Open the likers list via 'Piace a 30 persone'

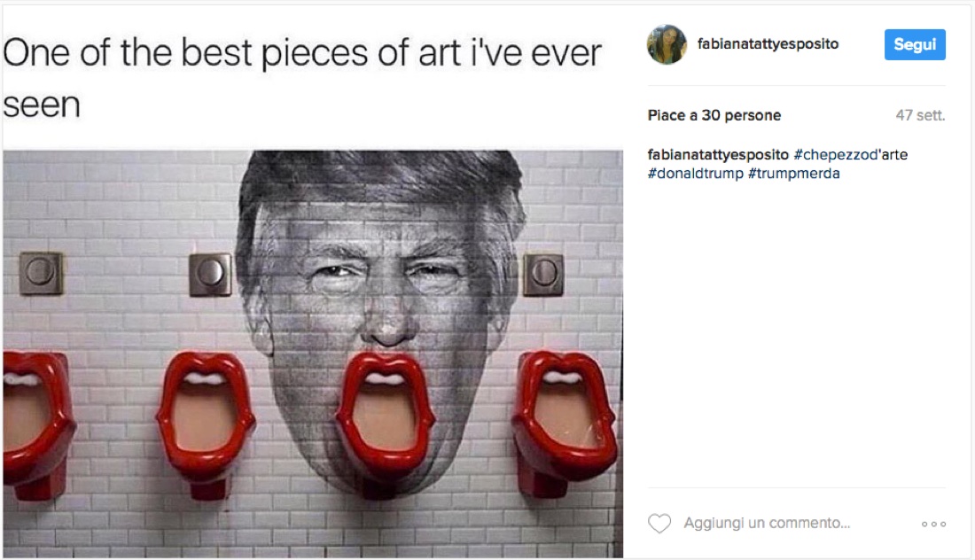pyautogui.click(x=713, y=115)
